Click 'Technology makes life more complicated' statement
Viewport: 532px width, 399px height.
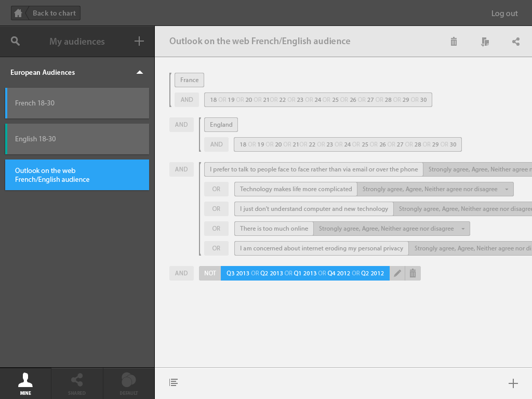[x=296, y=189]
